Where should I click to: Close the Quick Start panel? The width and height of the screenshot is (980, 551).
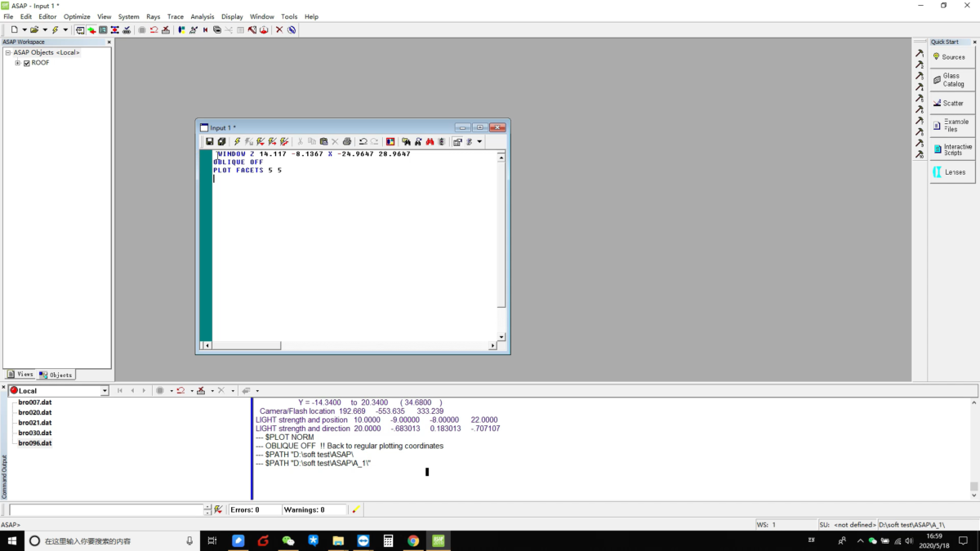pyautogui.click(x=974, y=42)
